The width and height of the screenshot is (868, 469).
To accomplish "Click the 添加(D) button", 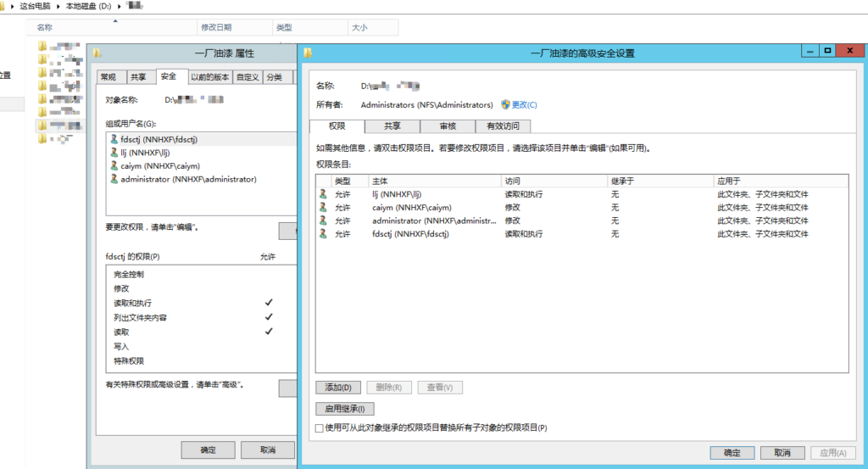I will 337,388.
